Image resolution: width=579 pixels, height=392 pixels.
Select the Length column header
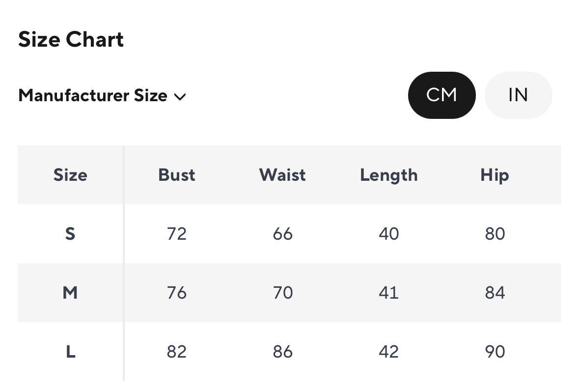coord(389,175)
